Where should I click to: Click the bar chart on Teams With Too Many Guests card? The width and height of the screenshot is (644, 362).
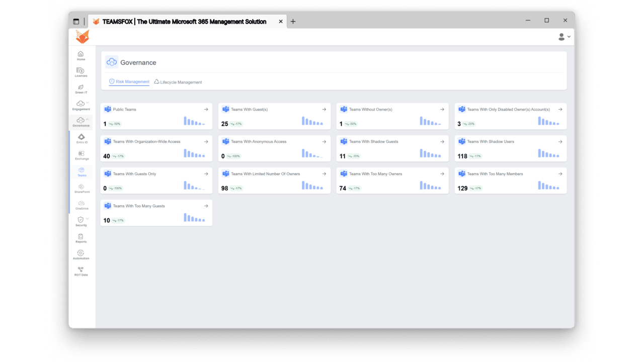(x=194, y=217)
